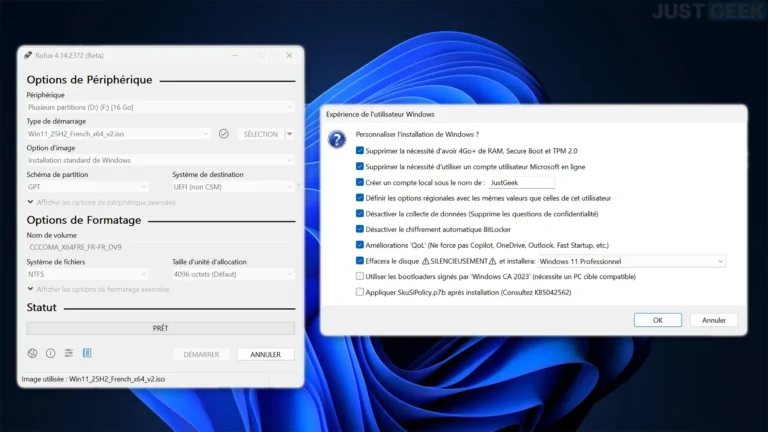This screenshot has height=432, width=768.
Task: Uncheck remove Microsoft online account requirement
Action: 360,167
